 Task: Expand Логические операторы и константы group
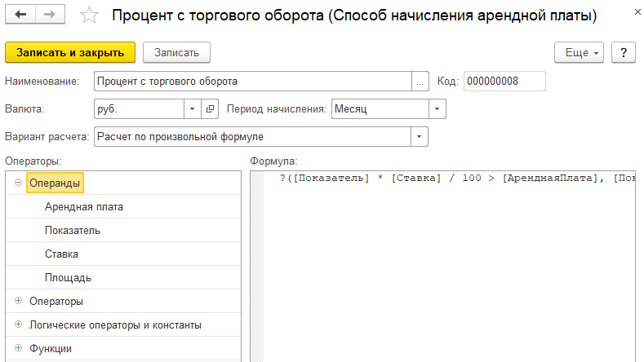[18, 325]
